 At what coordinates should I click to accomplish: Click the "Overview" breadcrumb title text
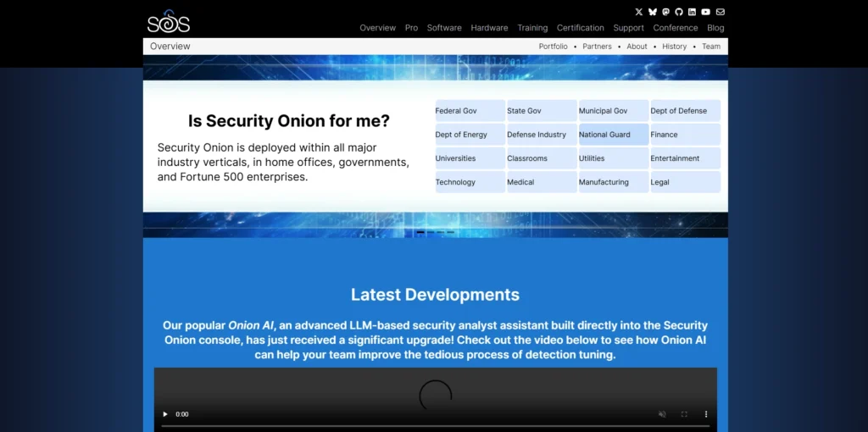click(170, 47)
